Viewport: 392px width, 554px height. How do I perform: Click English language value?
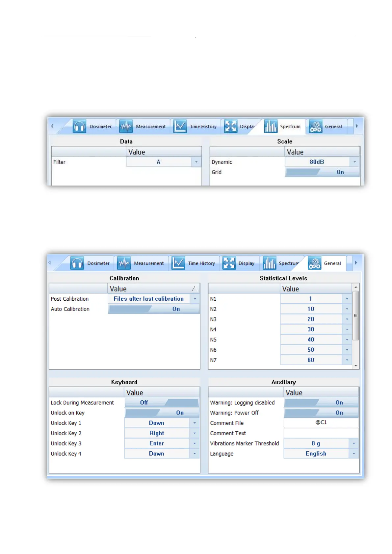click(316, 453)
